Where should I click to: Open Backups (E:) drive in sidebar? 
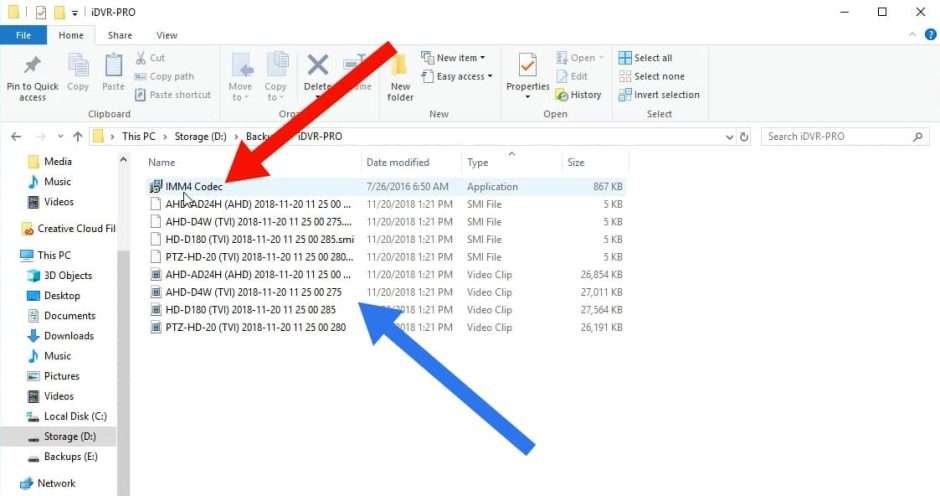[x=62, y=456]
